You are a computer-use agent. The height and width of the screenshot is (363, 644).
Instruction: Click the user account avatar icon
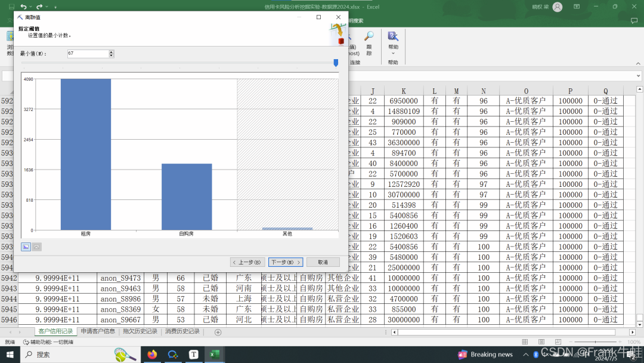pyautogui.click(x=558, y=7)
